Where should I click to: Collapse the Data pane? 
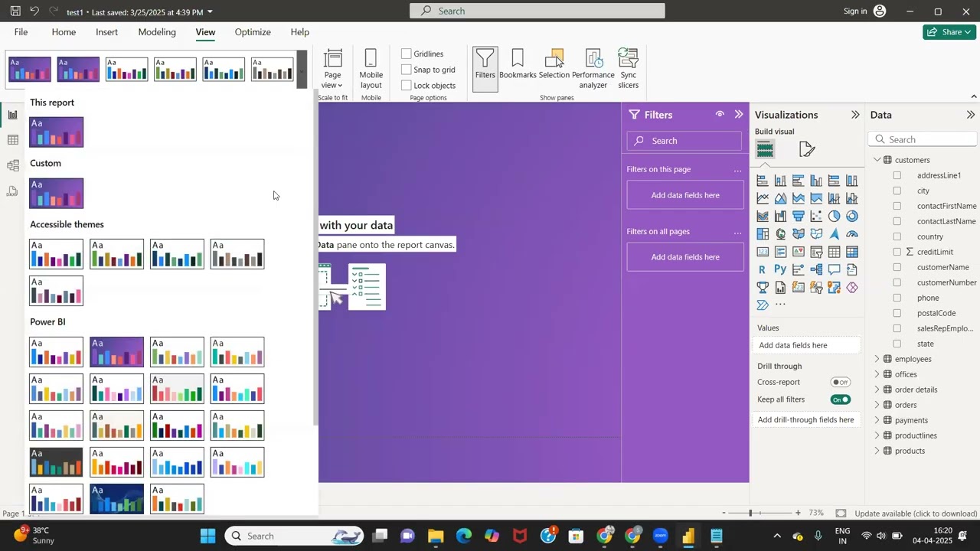coord(971,115)
